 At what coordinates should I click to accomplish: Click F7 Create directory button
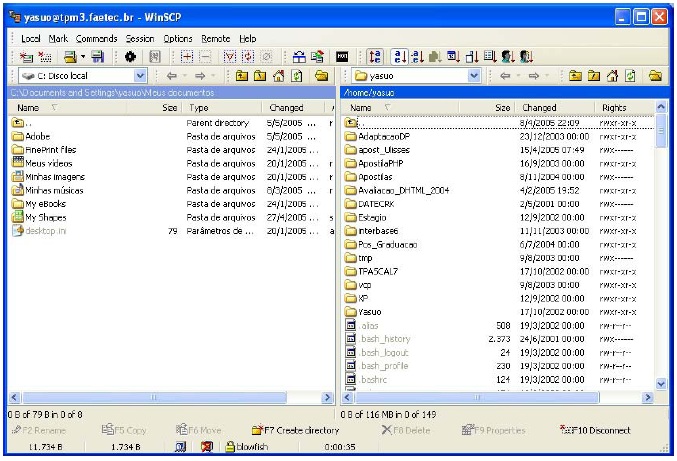point(296,430)
